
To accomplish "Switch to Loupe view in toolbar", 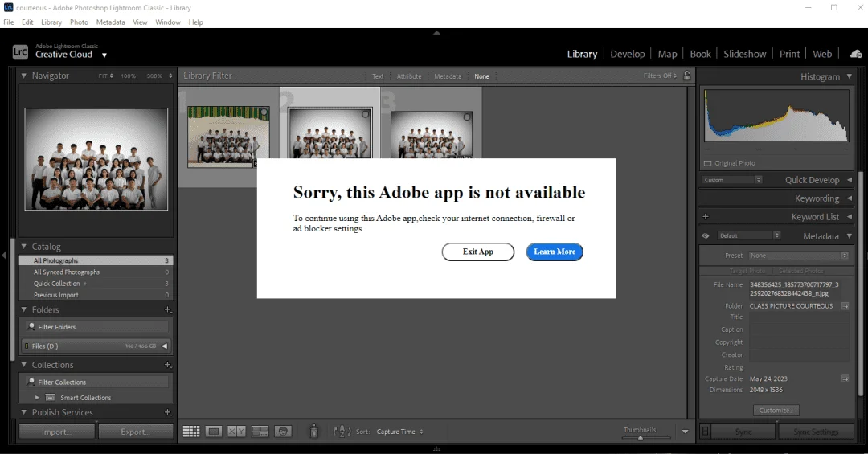I will pyautogui.click(x=214, y=432).
